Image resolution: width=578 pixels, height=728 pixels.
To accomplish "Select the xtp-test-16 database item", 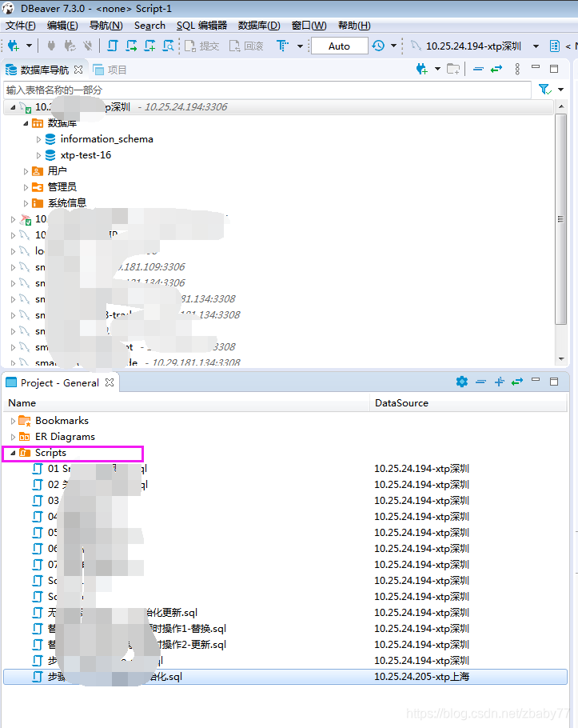I will 86,155.
